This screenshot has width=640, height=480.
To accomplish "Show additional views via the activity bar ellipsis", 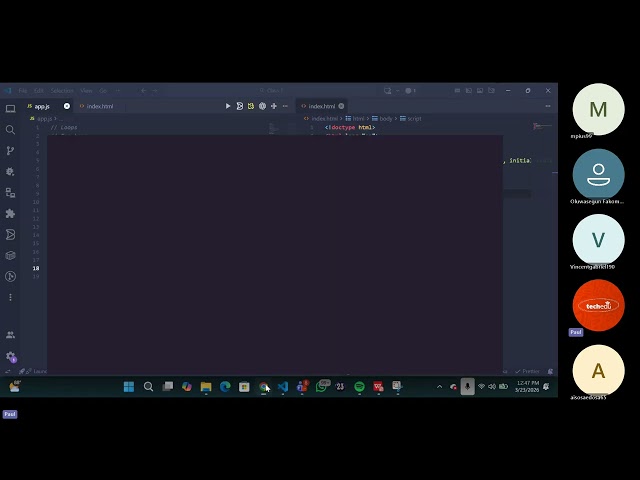I will click(x=10, y=297).
